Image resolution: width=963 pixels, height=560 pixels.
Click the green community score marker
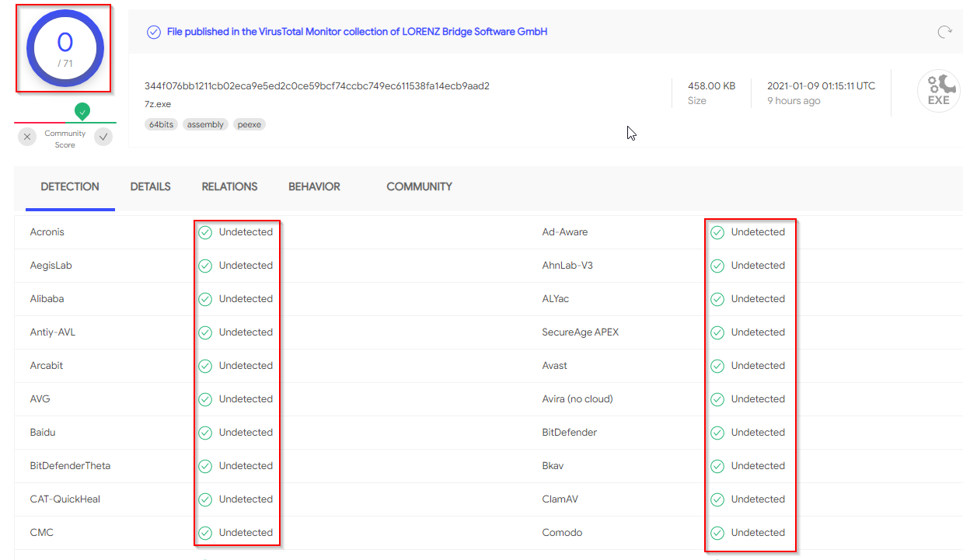point(82,111)
